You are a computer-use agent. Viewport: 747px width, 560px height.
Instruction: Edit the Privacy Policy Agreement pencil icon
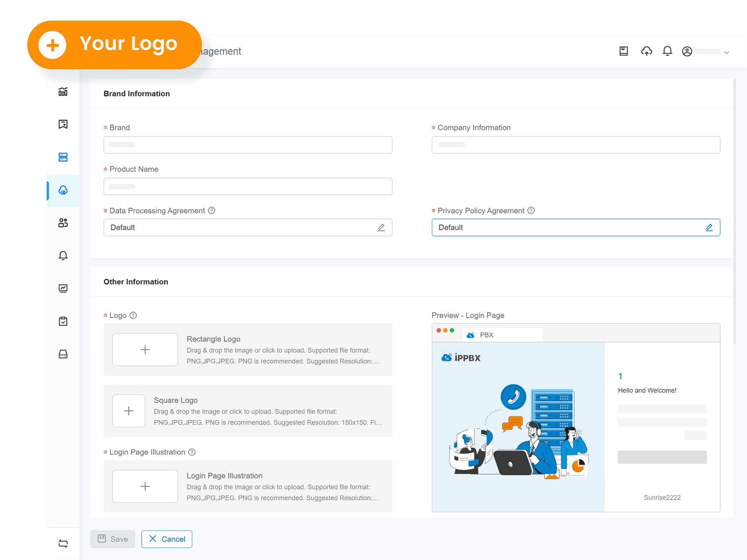click(709, 227)
